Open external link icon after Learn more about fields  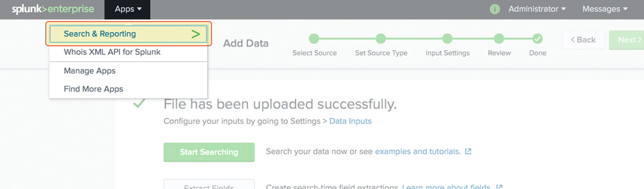pyautogui.click(x=499, y=187)
